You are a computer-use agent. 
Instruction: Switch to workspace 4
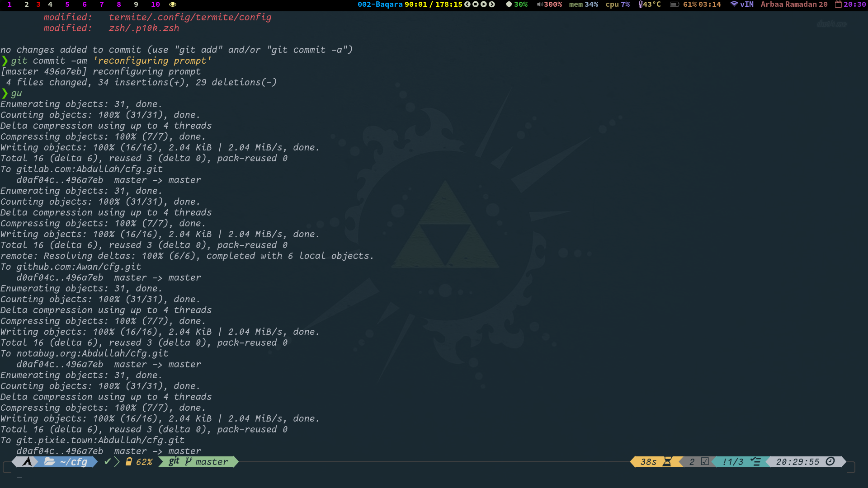pos(50,5)
